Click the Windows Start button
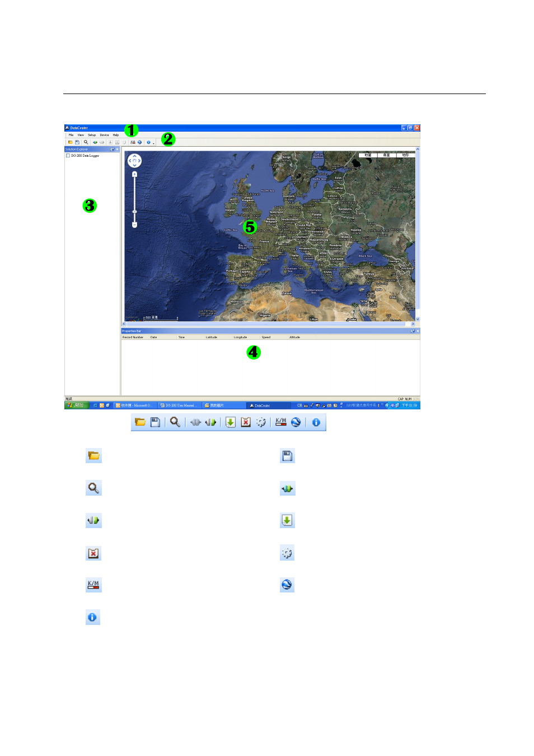Image resolution: width=534 pixels, height=756 pixels. pos(77,405)
